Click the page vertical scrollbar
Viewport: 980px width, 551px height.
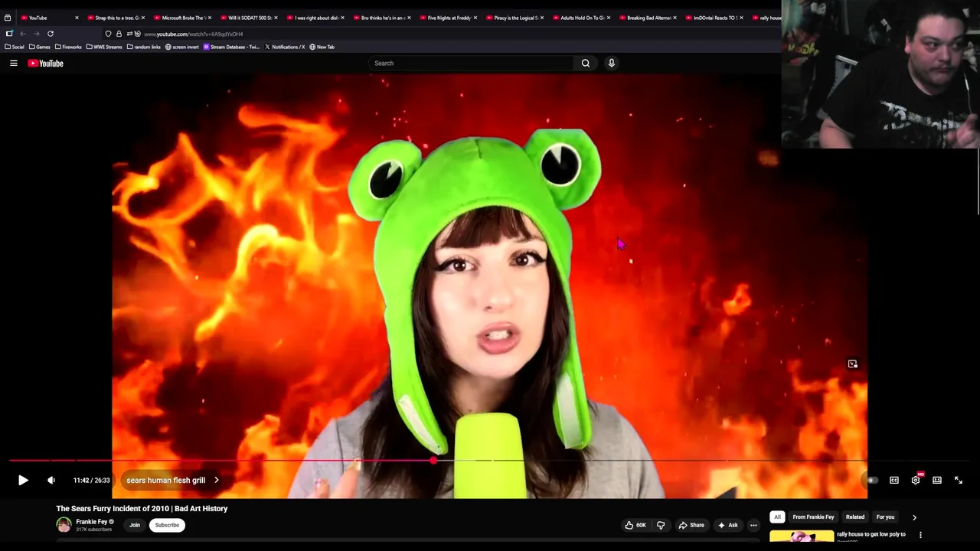pyautogui.click(x=978, y=184)
